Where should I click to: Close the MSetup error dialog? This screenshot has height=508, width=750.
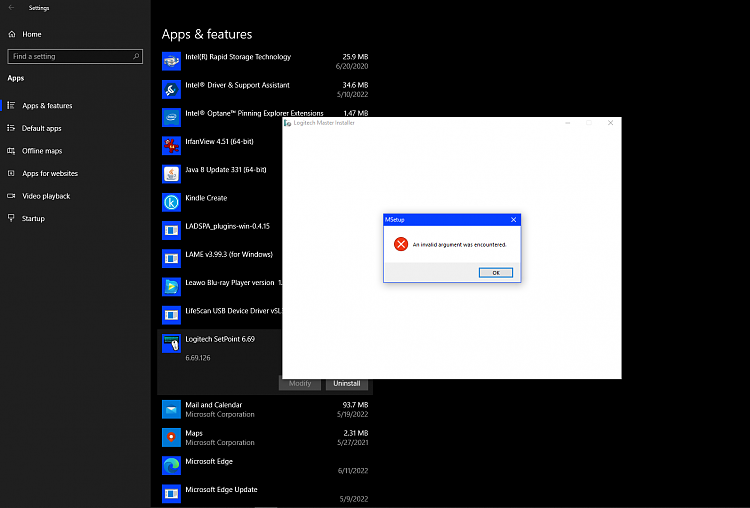513,220
